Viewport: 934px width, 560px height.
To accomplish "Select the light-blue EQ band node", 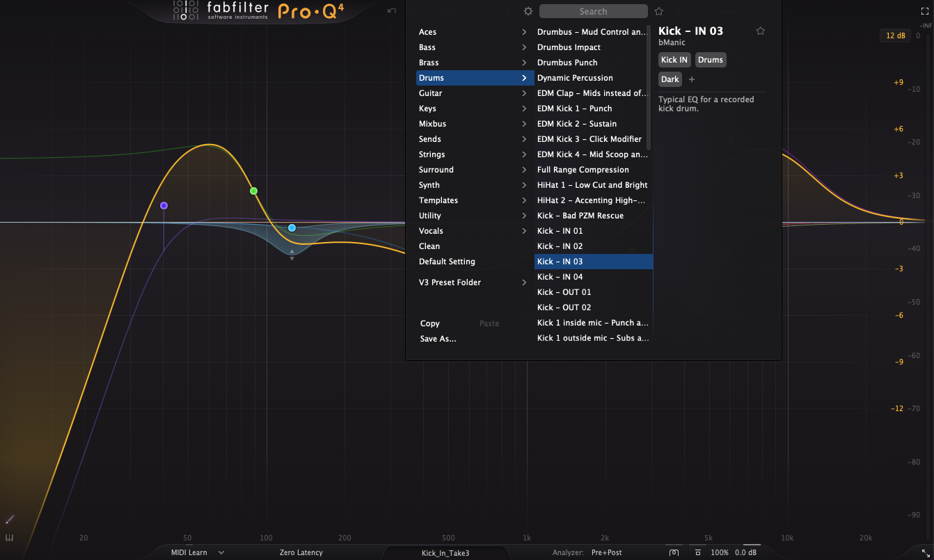I will 292,227.
